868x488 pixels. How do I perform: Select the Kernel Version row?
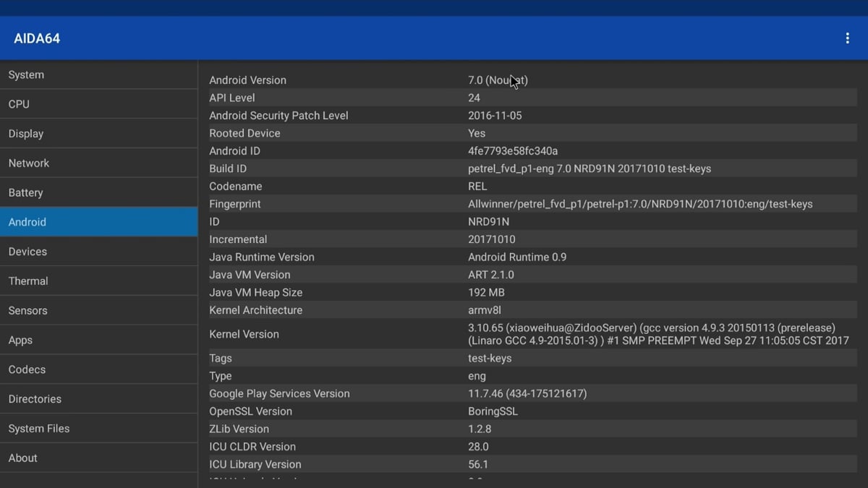[506, 334]
